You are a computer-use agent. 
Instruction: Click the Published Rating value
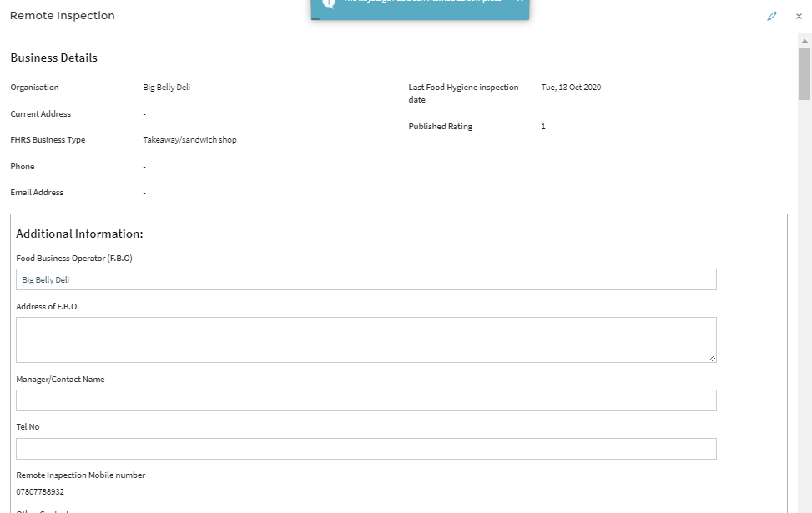point(543,127)
